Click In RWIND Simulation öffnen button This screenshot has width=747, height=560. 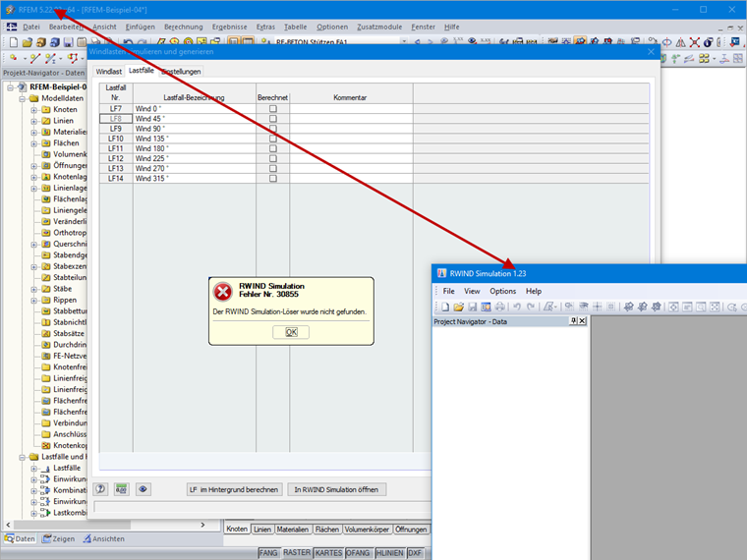[336, 489]
